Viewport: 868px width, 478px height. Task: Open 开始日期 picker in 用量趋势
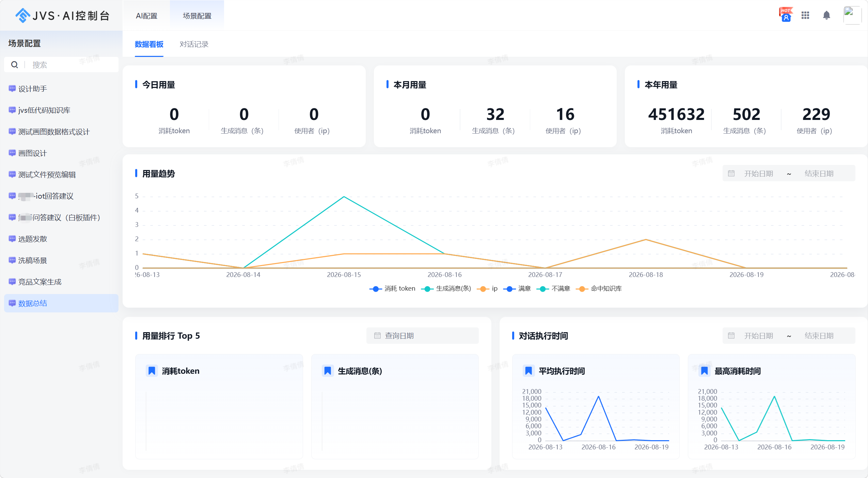click(759, 173)
